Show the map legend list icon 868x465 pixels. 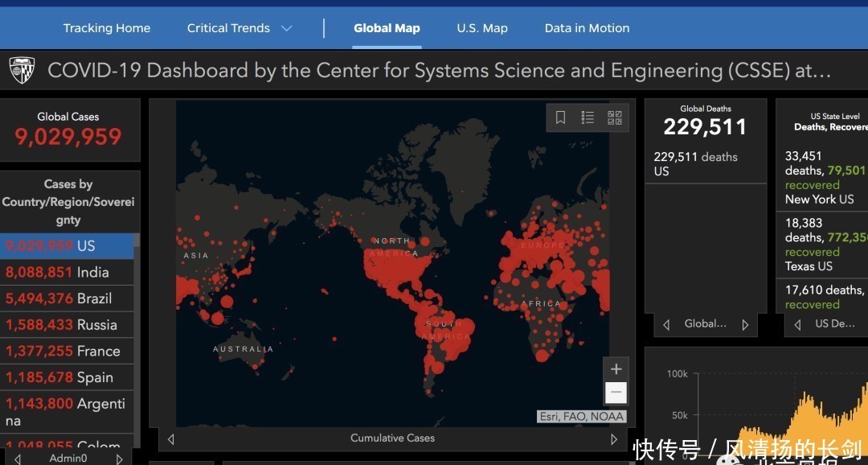(x=588, y=117)
